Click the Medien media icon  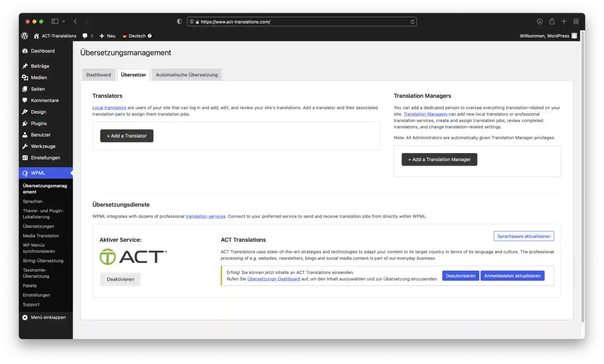[25, 77]
